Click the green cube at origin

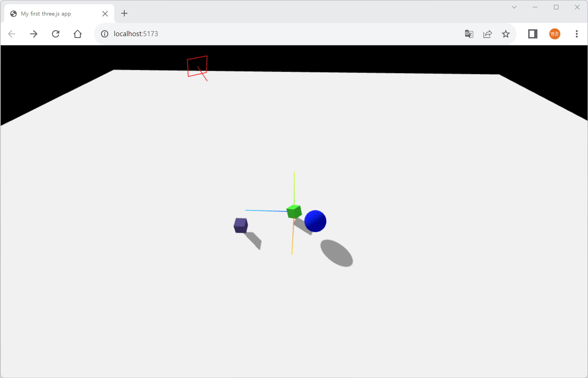[x=294, y=211]
